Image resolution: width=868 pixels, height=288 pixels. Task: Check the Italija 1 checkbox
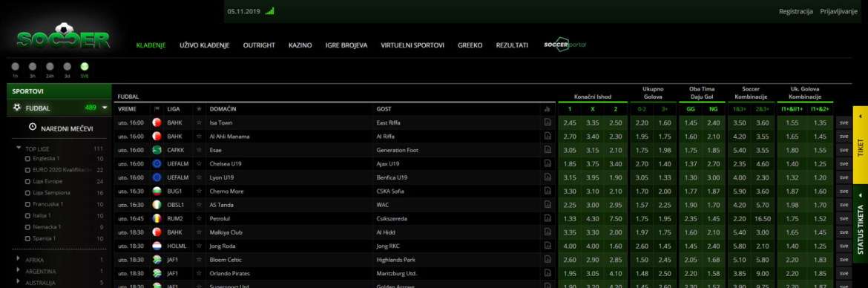point(27,216)
